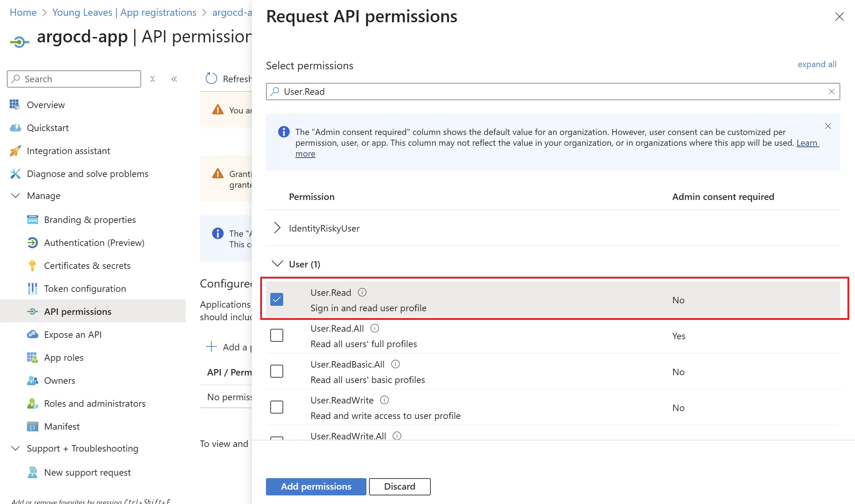This screenshot has width=855, height=504.
Task: Check the User.ReadBasic.All permission checkbox
Action: (277, 371)
